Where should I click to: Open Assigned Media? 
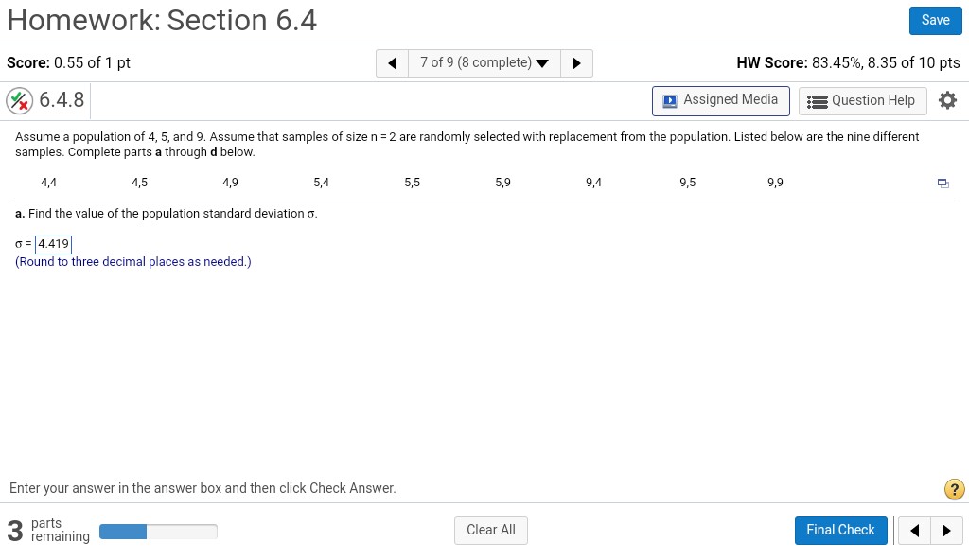tap(720, 100)
